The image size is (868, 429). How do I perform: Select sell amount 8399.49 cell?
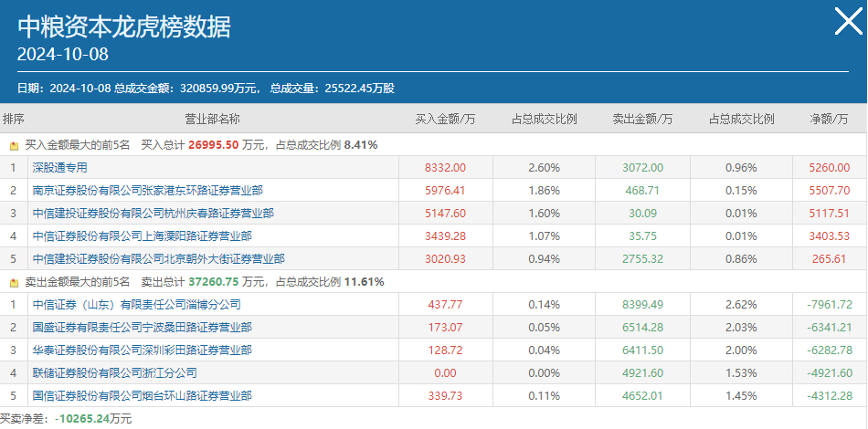642,305
